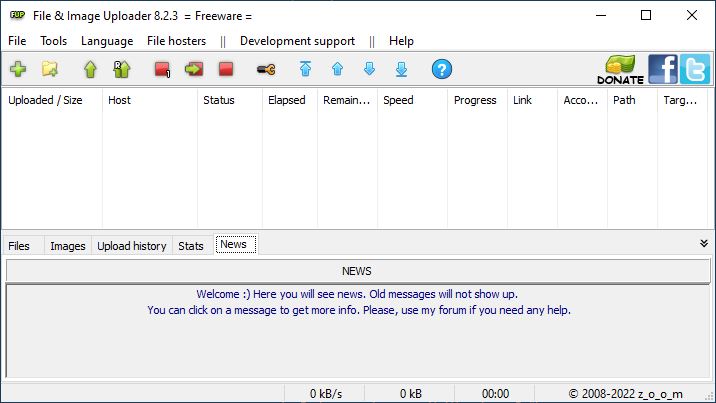Viewport: 716px width, 403px height.
Task: Select the News tab
Action: click(236, 244)
